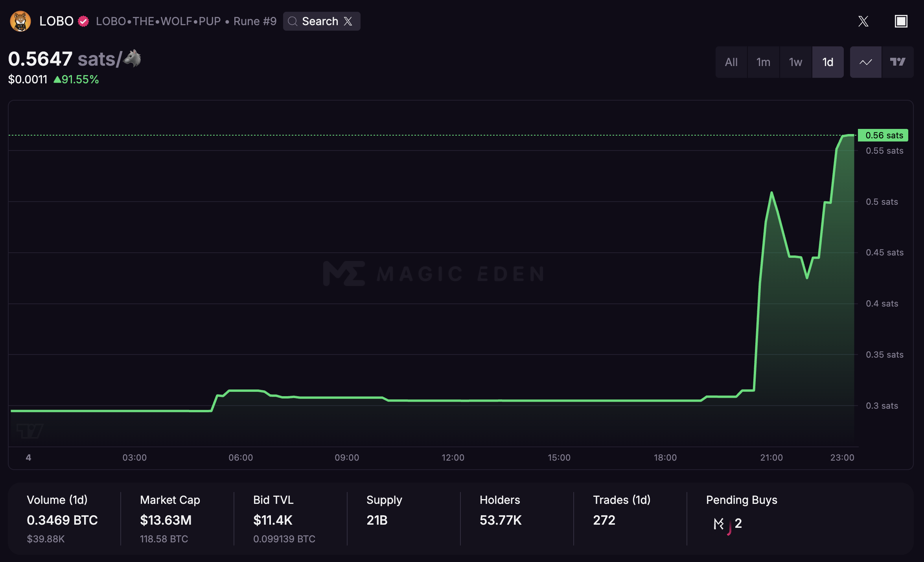924x562 pixels.
Task: Click the square expand window icon
Action: click(x=901, y=21)
